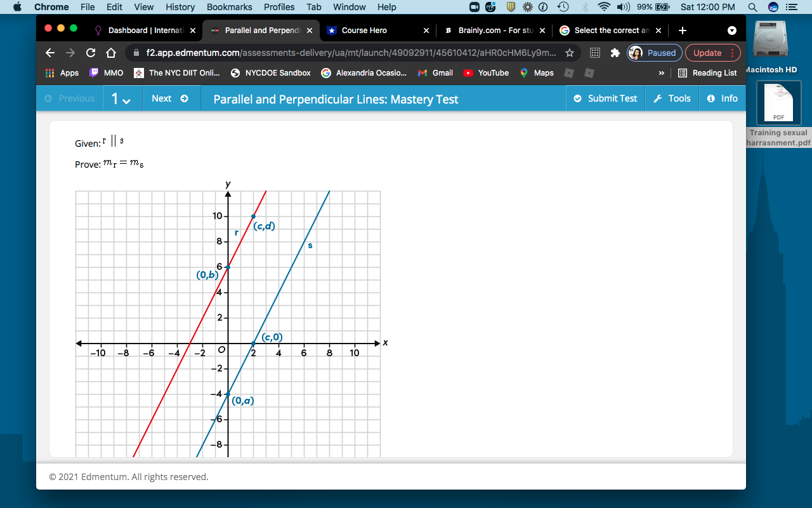The height and width of the screenshot is (508, 812).
Task: Open the History menu
Action: 180,7
